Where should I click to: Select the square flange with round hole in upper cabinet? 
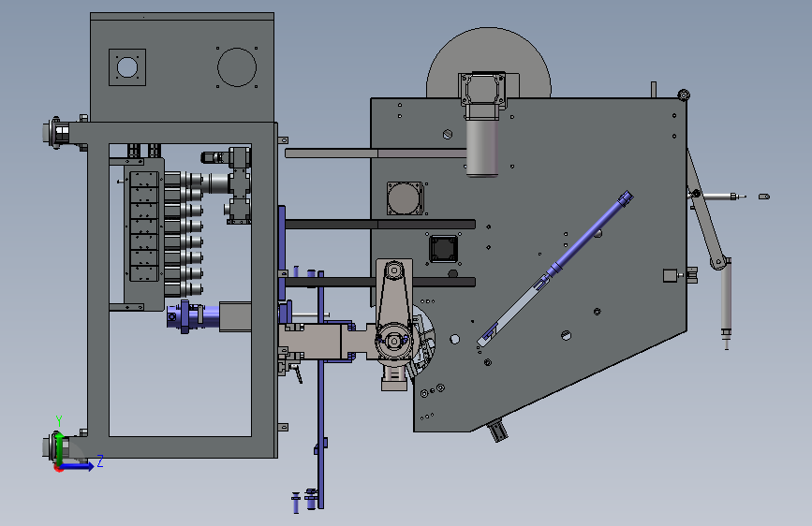[127, 67]
